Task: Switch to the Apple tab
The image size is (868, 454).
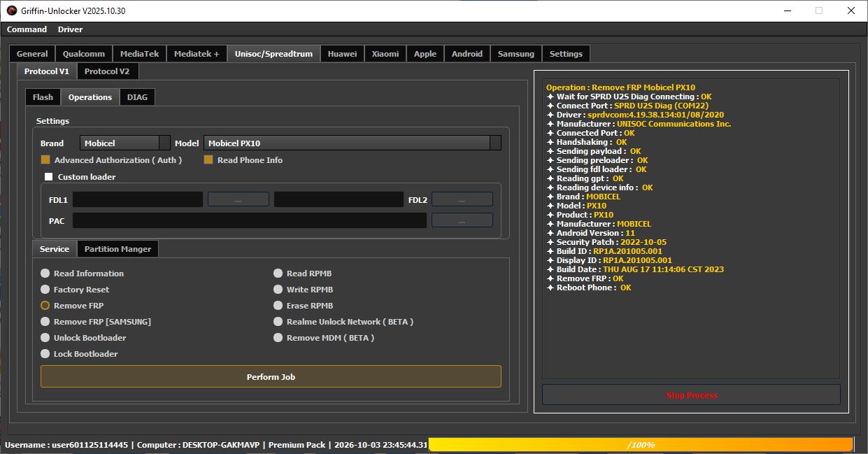Action: [425, 54]
